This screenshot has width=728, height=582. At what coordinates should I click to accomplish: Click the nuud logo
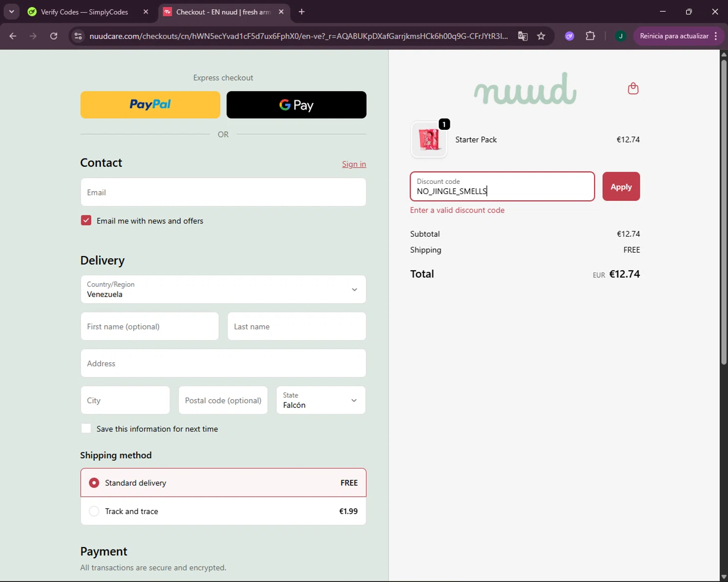(525, 89)
